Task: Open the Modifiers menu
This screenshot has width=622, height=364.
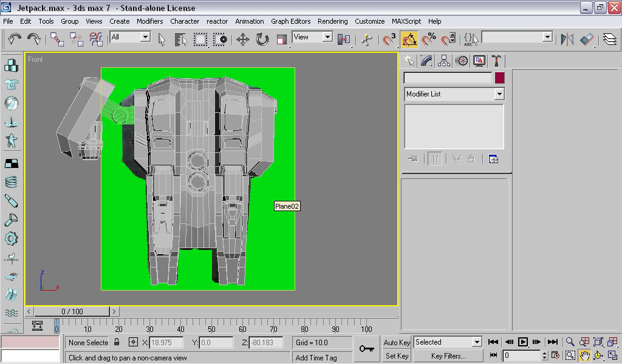Action: click(x=149, y=21)
